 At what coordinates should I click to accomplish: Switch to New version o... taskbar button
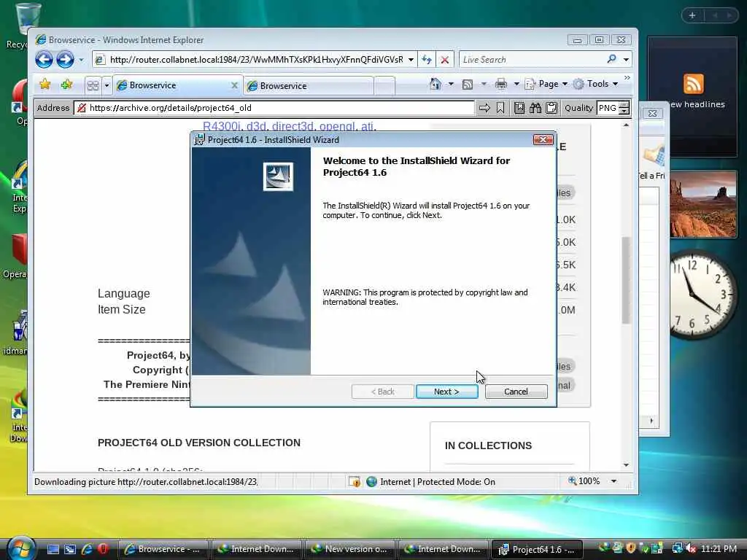tap(349, 549)
